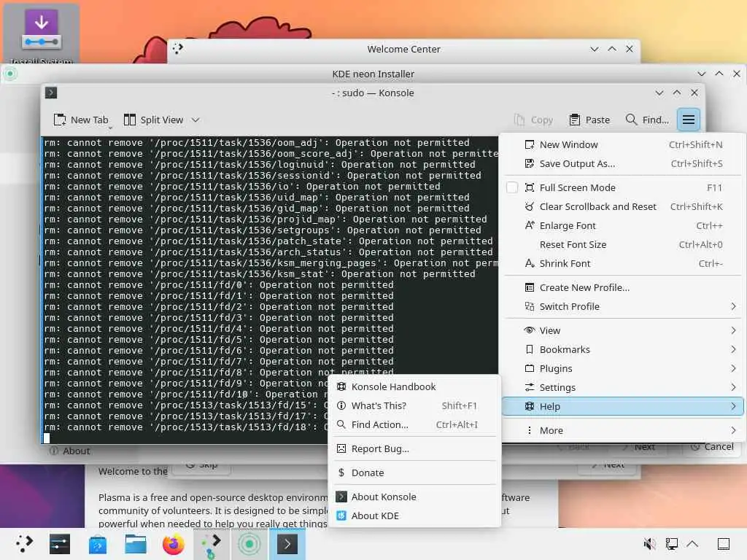The image size is (747, 560).
Task: Toggle the Full Screen Mode checkbox
Action: pos(512,187)
